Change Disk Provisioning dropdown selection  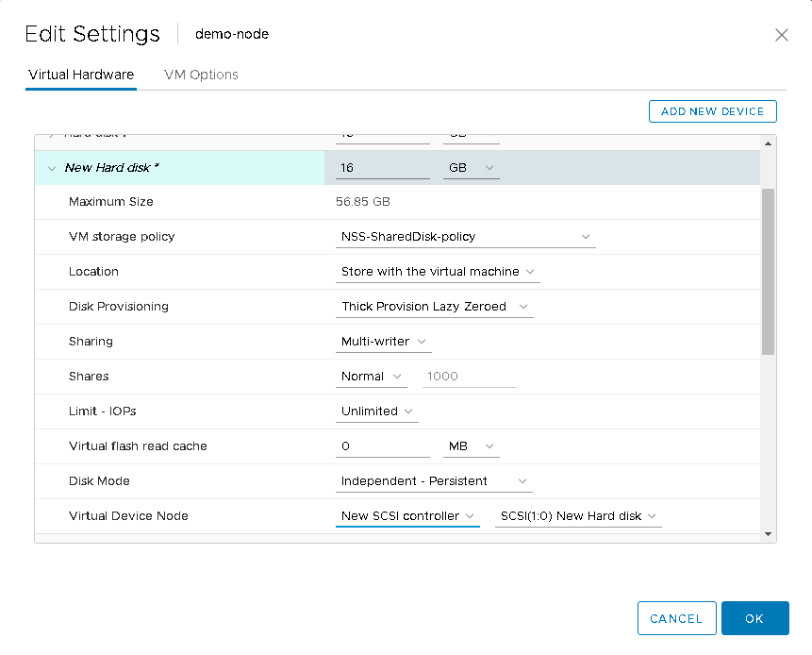click(x=434, y=307)
